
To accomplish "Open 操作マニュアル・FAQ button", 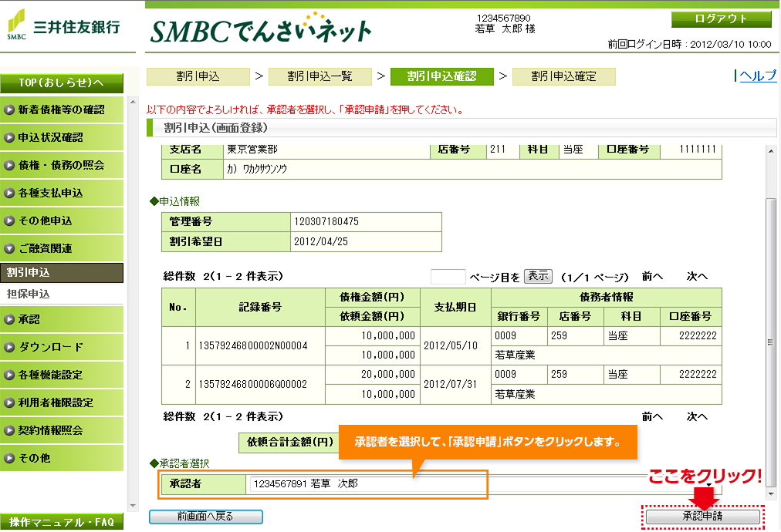I will [x=62, y=521].
